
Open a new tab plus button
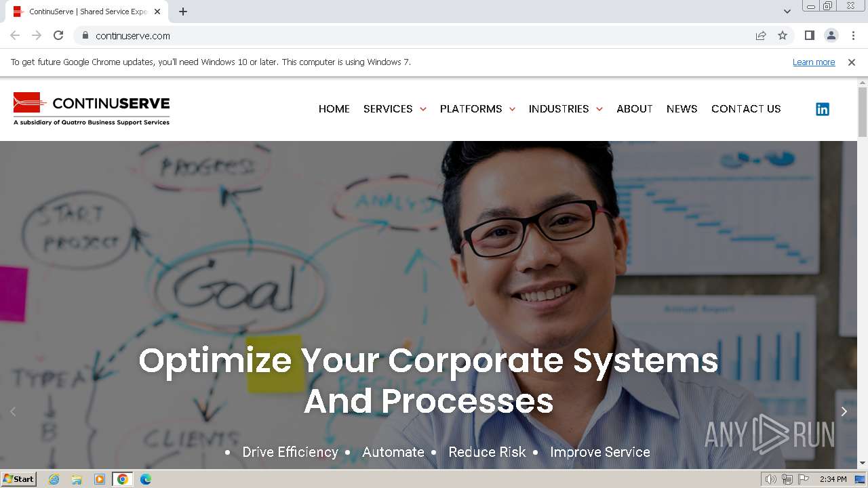pyautogui.click(x=183, y=12)
